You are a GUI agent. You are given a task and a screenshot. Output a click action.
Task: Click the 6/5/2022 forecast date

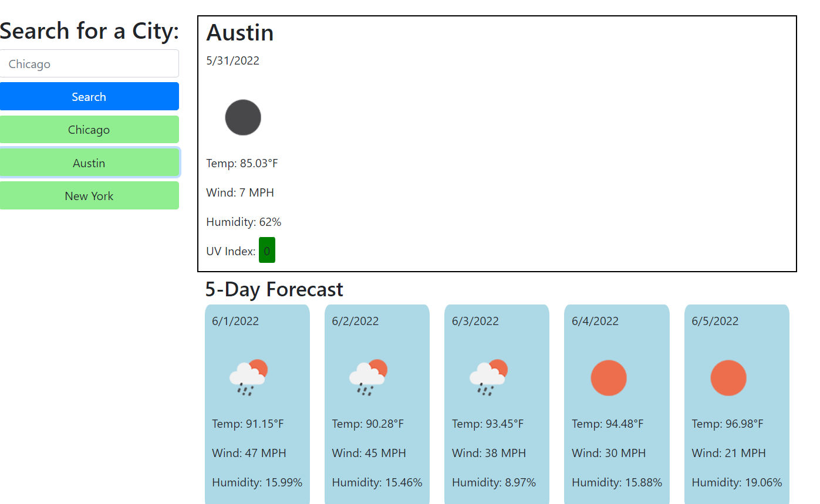coord(715,321)
